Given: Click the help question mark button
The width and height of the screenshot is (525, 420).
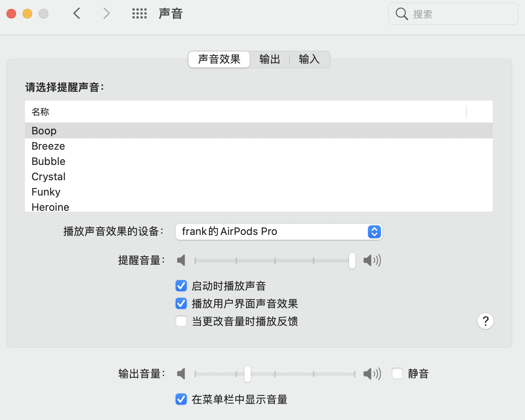Looking at the screenshot, I should point(485,321).
